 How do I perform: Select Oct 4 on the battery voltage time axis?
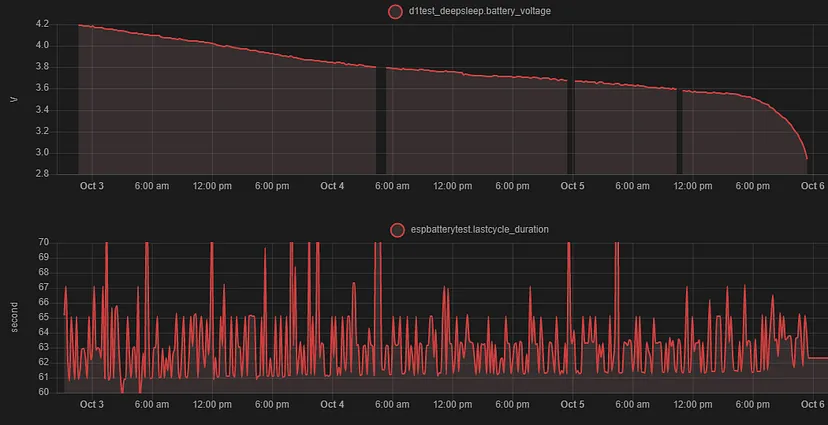pyautogui.click(x=332, y=186)
